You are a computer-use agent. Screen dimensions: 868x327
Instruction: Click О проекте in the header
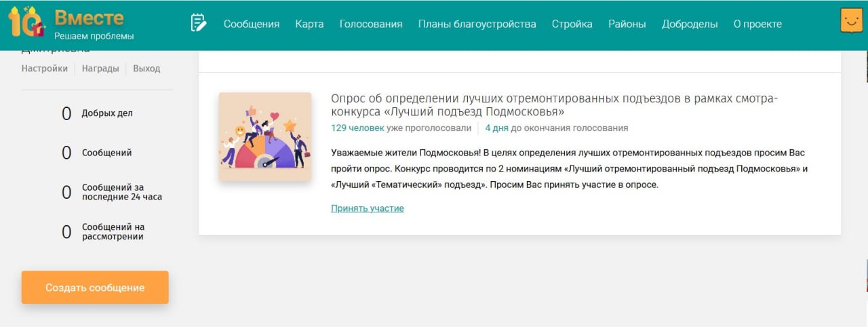757,24
